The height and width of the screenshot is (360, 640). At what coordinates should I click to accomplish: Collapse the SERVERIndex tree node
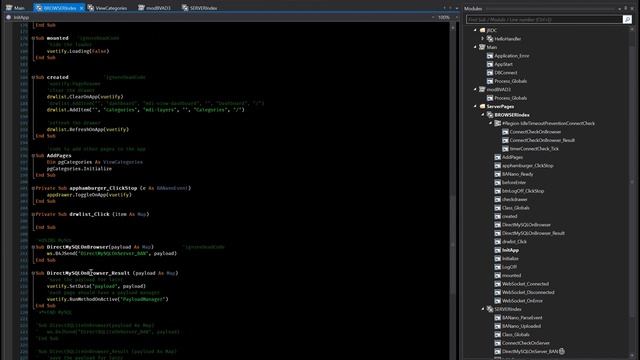[483, 309]
